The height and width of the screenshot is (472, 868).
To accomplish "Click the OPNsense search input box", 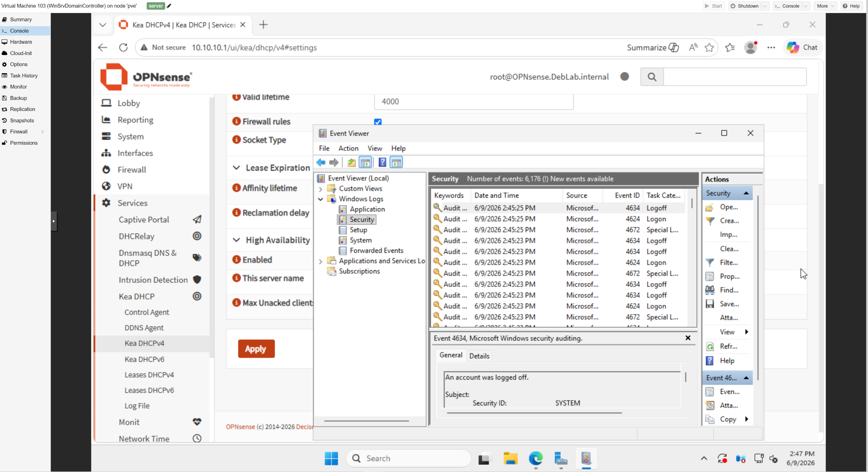I will (735, 77).
